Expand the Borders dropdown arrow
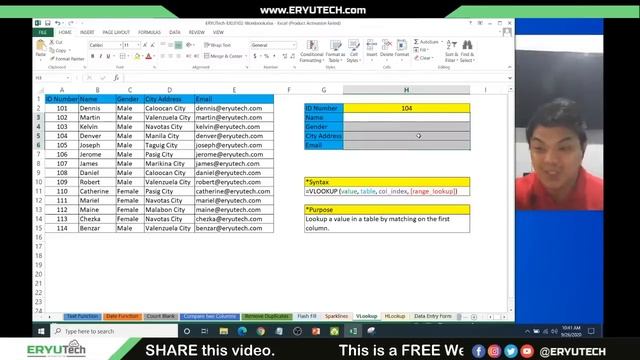The image size is (640, 360). (x=128, y=56)
